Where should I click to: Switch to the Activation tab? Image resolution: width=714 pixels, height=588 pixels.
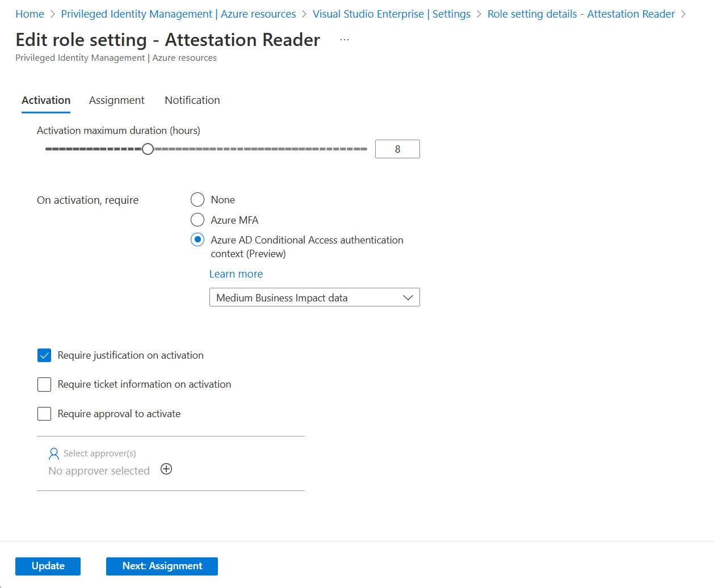(x=46, y=100)
